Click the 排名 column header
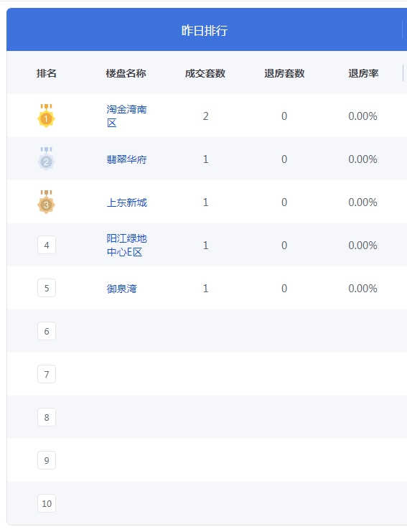Viewport: 407px width, 532px height. [x=47, y=73]
